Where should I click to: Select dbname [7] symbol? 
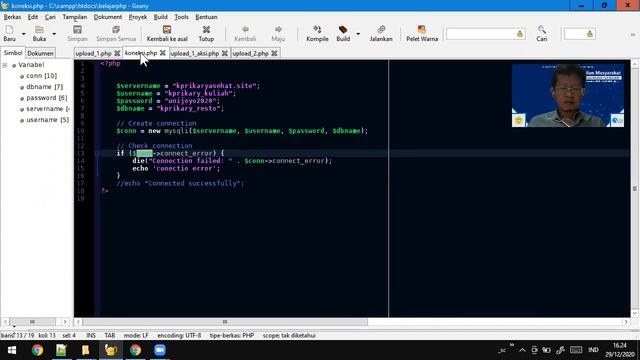point(44,87)
